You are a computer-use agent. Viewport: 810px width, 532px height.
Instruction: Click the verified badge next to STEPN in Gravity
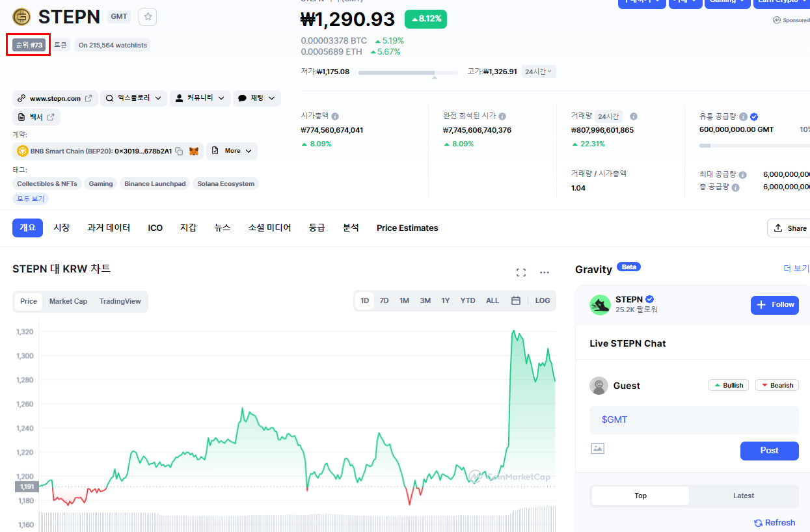649,299
